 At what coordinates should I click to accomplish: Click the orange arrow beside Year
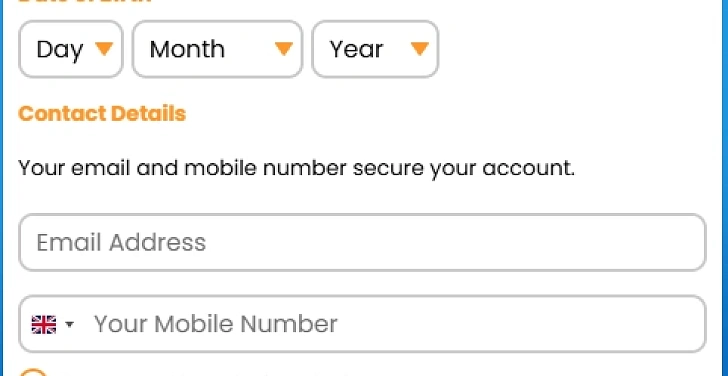pos(419,48)
